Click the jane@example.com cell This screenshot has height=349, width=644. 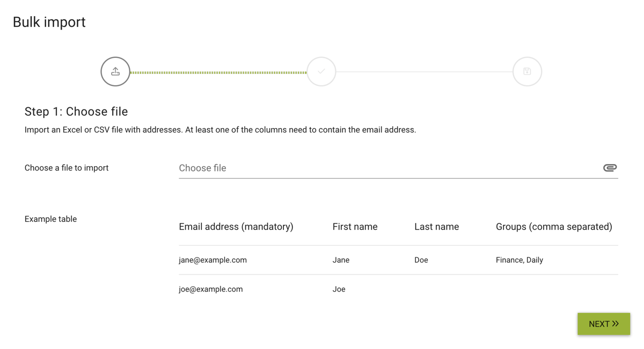(x=213, y=260)
